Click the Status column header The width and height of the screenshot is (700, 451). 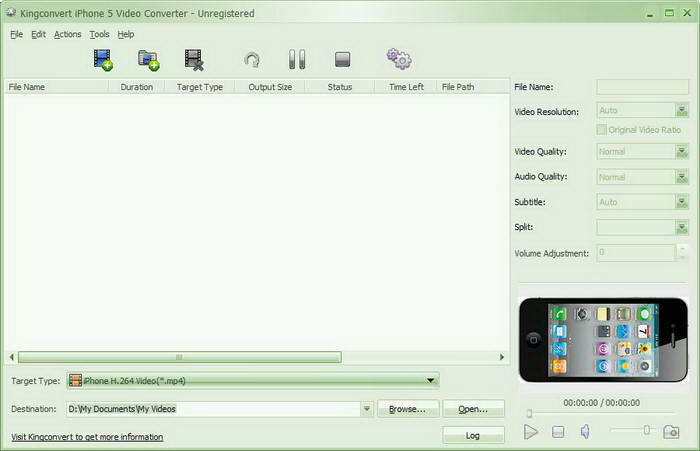pos(340,87)
